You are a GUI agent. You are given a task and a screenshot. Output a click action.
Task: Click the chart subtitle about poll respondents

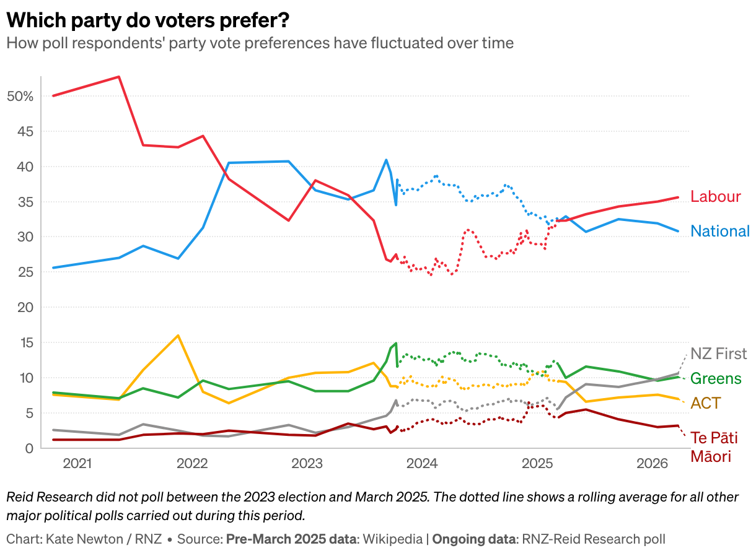coord(260,43)
